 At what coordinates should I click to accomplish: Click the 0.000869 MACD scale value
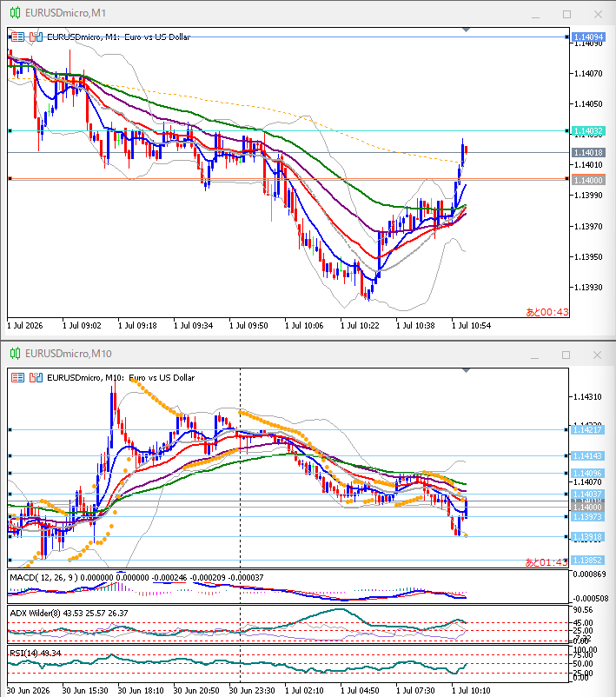point(589,574)
